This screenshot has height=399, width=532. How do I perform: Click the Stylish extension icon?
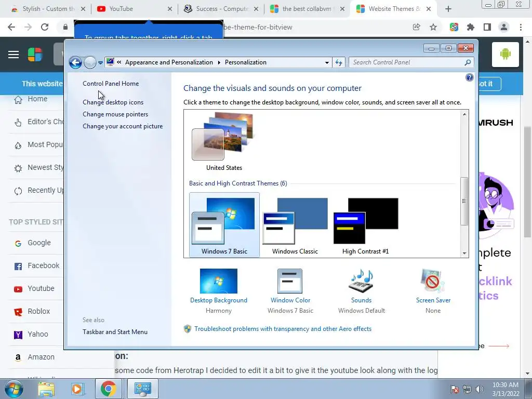coord(454,27)
